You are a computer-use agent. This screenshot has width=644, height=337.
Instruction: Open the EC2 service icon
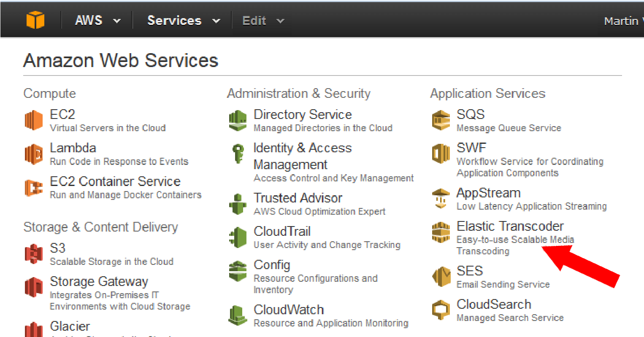(x=34, y=120)
